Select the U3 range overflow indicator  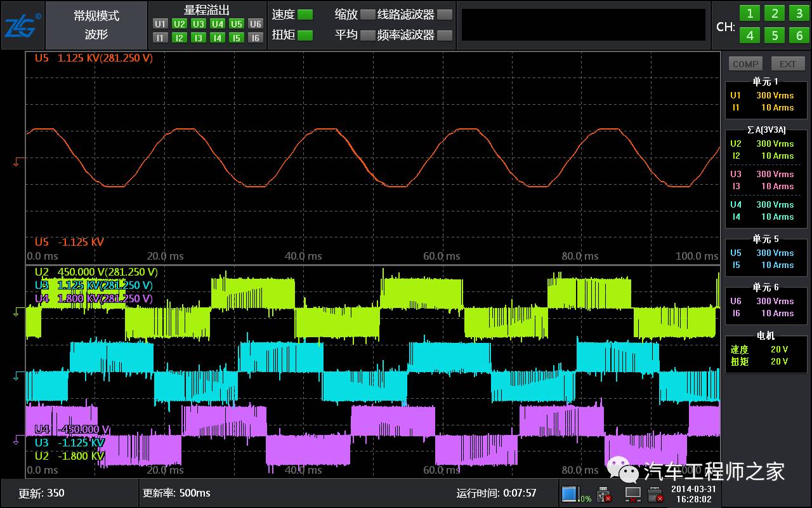pyautogui.click(x=199, y=23)
